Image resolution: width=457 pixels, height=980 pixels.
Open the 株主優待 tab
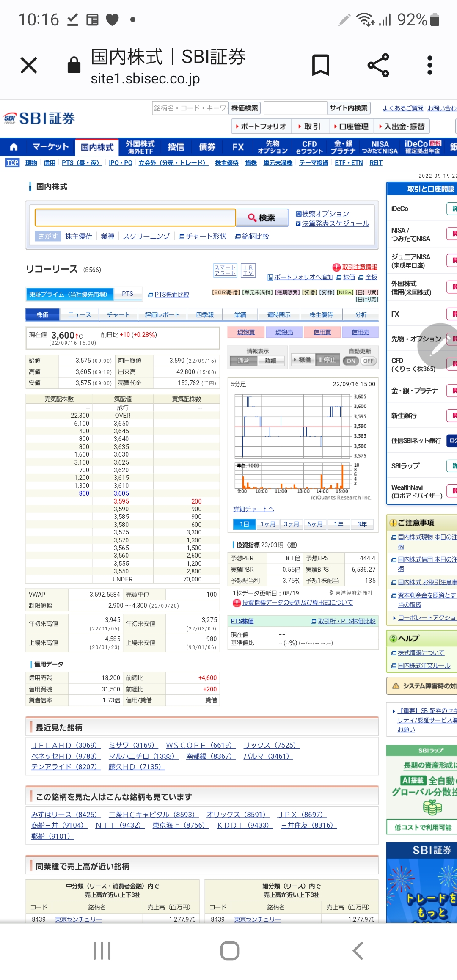321,314
